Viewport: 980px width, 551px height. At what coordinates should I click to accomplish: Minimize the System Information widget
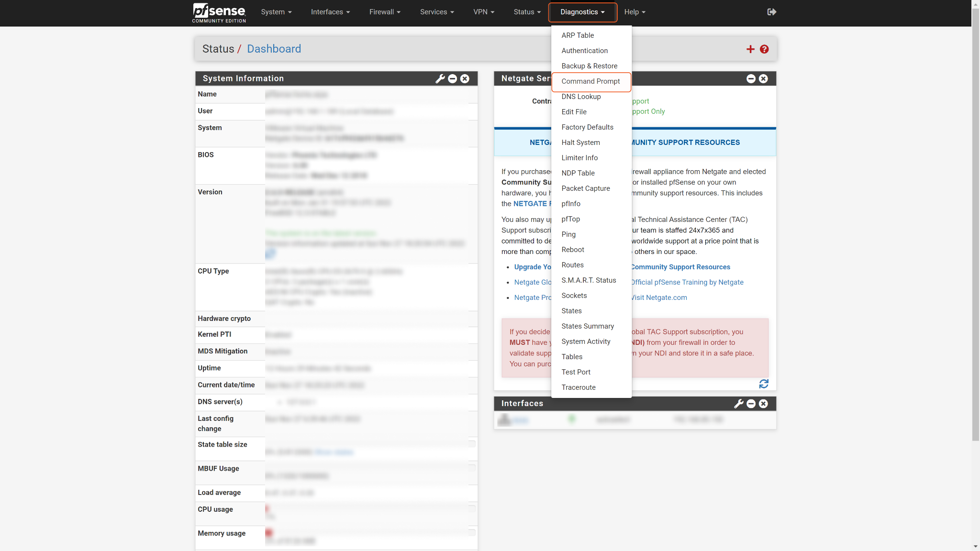pos(452,78)
